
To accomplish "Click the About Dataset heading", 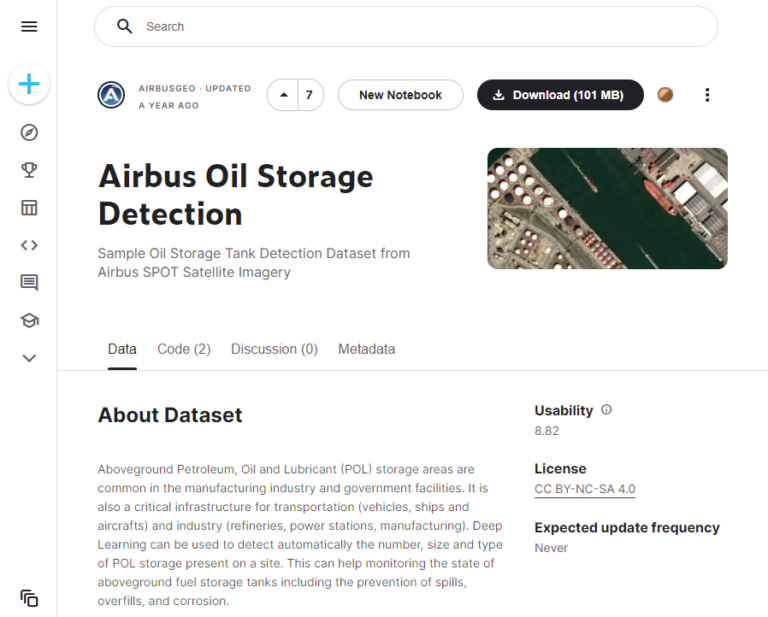I will click(x=170, y=415).
